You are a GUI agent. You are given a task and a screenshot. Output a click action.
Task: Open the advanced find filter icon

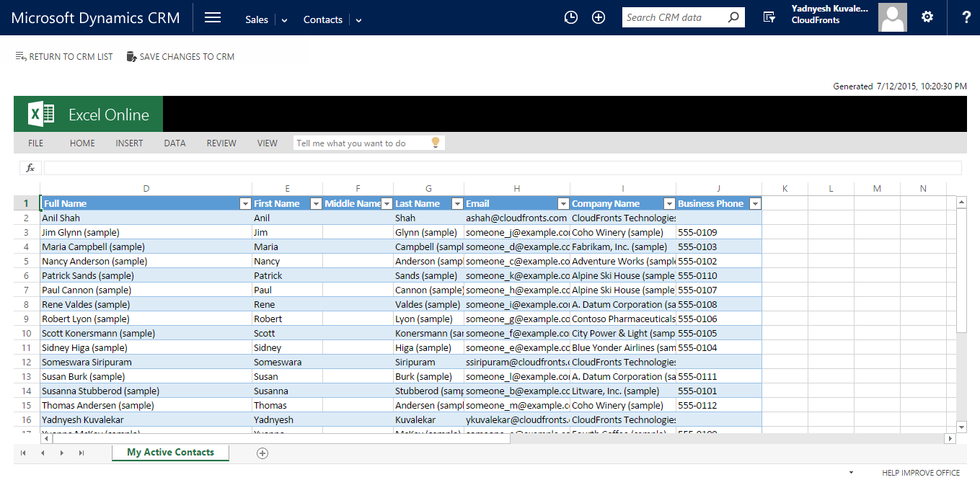(769, 18)
